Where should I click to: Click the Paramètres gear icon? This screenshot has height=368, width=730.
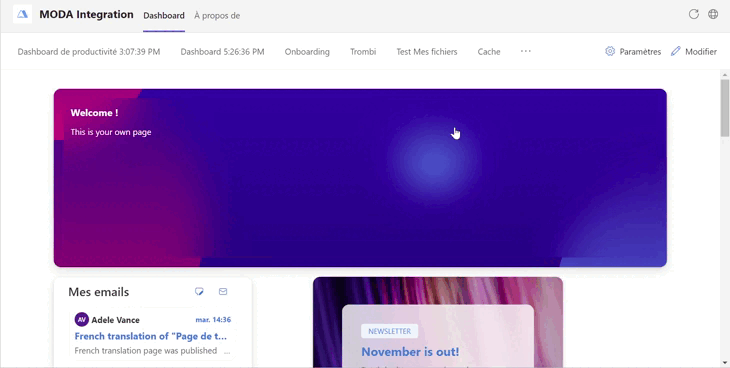(610, 51)
